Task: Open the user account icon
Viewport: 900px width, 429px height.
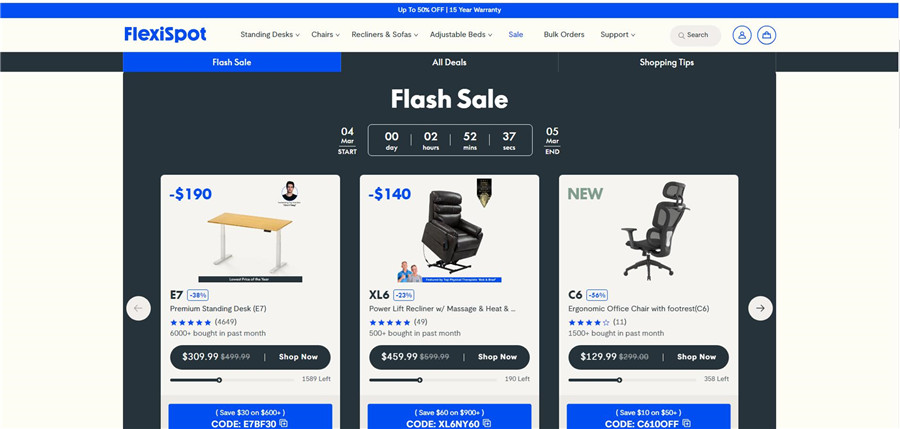Action: click(742, 35)
